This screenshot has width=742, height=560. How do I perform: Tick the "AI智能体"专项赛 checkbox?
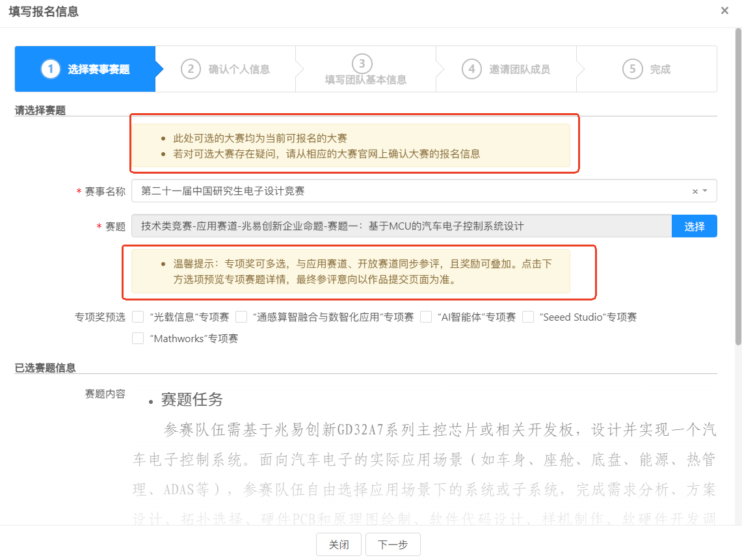[426, 317]
